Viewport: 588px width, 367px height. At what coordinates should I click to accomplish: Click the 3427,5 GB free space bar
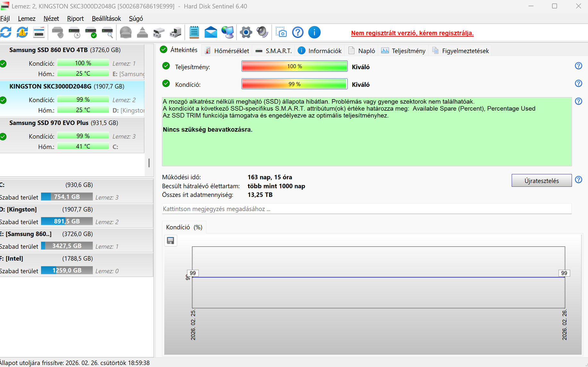(67, 246)
